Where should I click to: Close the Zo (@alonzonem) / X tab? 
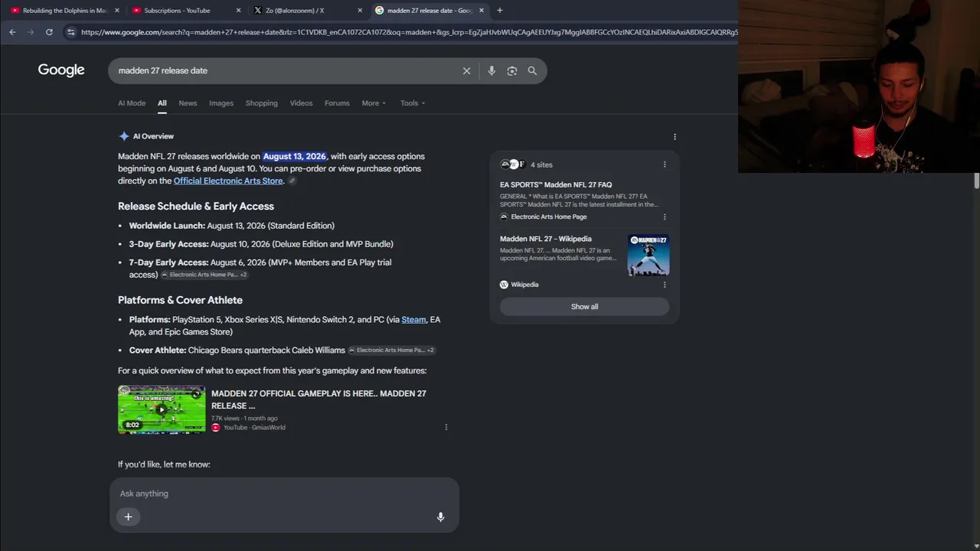pos(360,10)
